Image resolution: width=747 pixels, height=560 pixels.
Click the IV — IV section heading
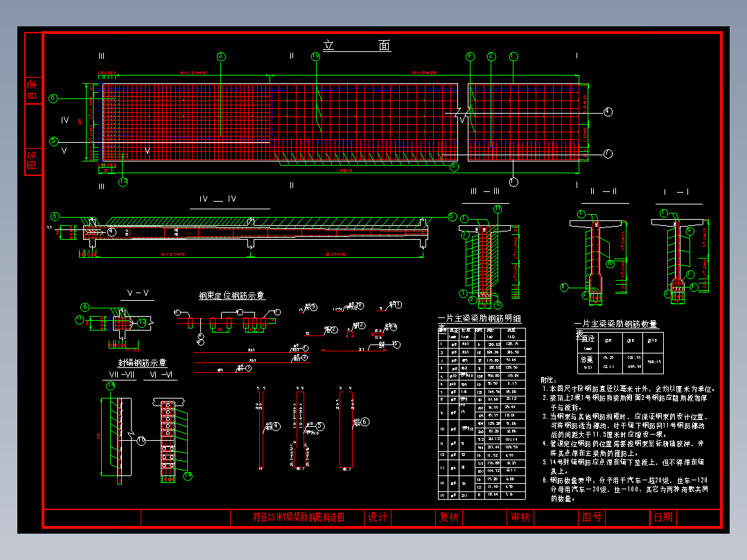pos(218,199)
